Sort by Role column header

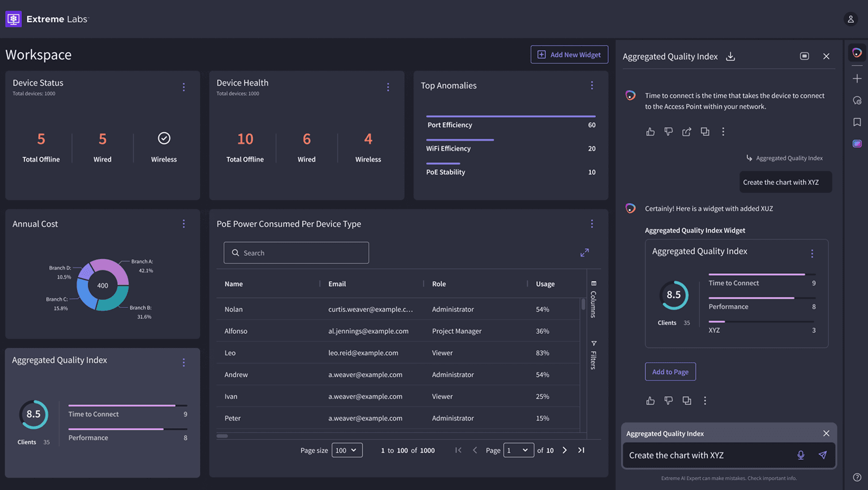coord(439,284)
